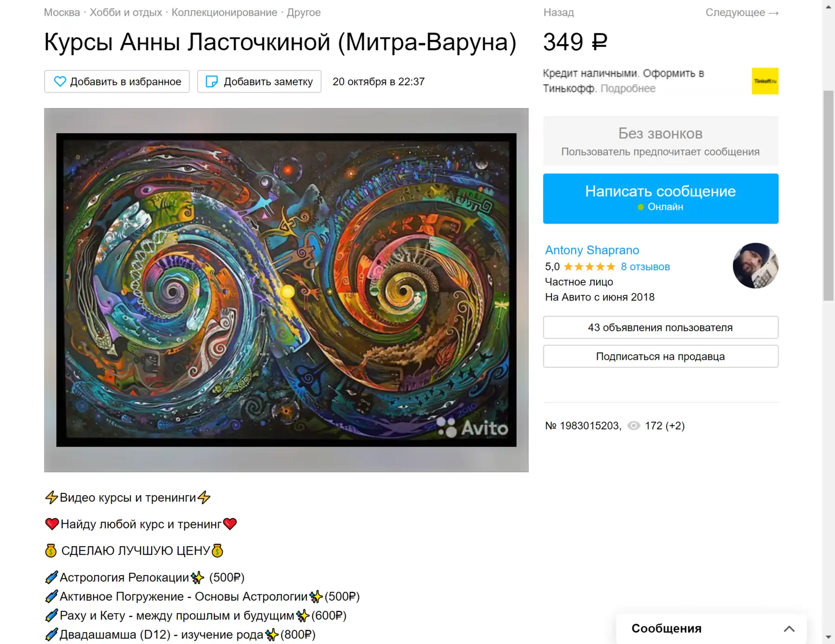This screenshot has height=644, width=835.
Task: Click the scrollbar up arrow
Action: tap(829, 7)
